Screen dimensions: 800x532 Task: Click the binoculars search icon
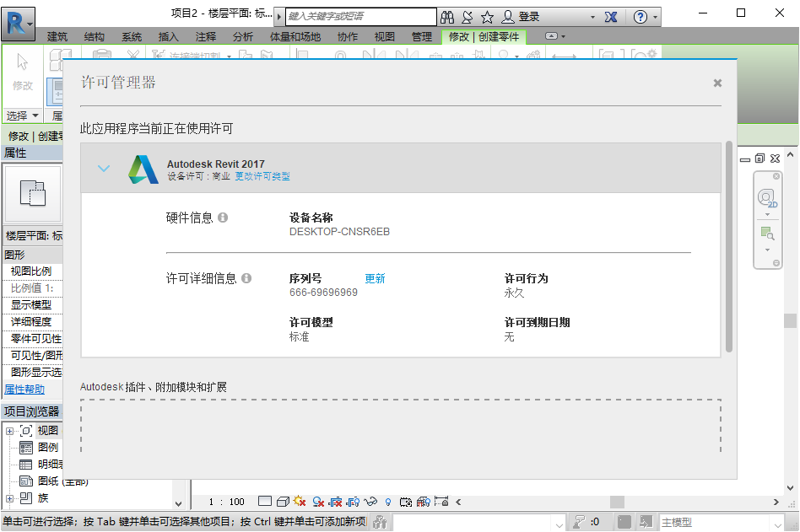pos(447,18)
